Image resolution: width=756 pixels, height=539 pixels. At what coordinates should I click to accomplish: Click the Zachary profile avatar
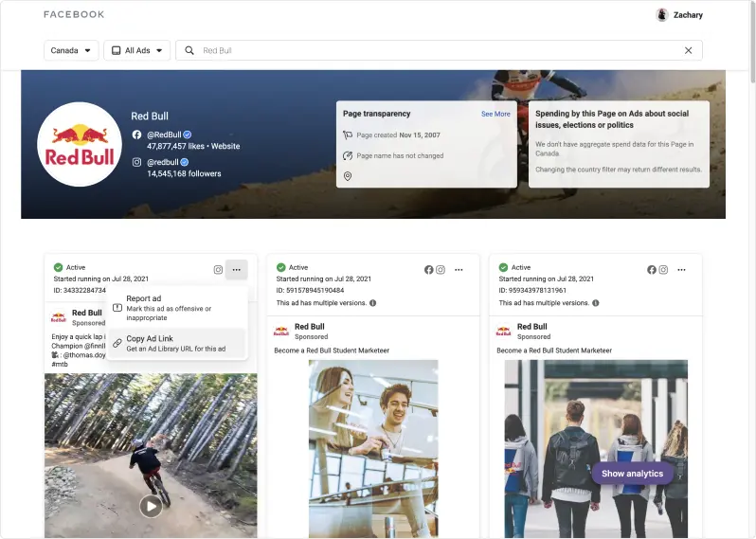(662, 15)
